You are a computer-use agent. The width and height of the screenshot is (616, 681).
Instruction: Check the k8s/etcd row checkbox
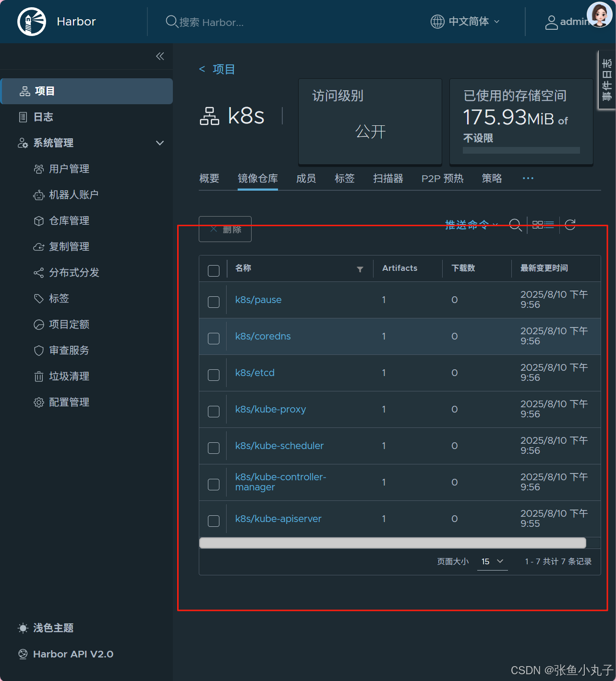[214, 375]
